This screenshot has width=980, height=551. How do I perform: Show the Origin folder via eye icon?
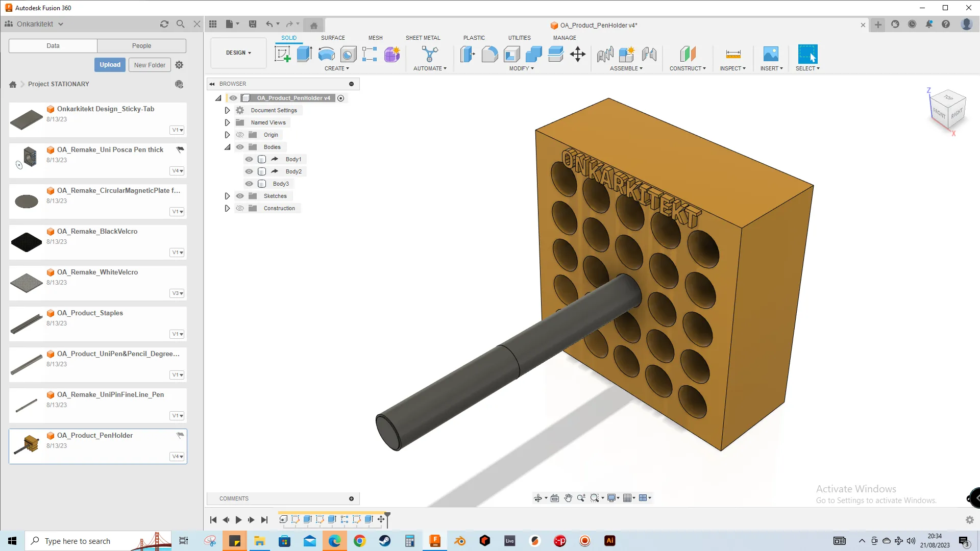(240, 135)
